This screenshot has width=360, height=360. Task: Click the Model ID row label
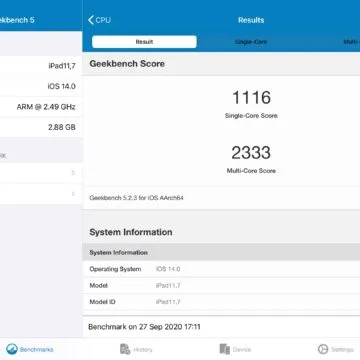(102, 302)
